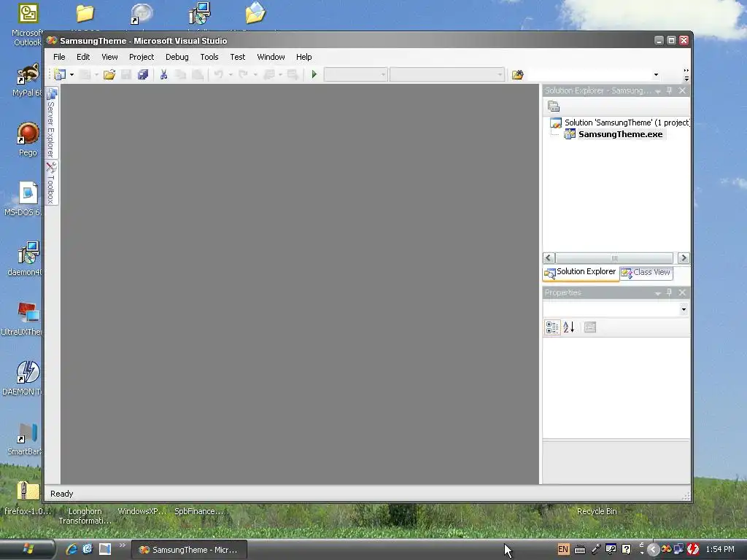Screen dimensions: 747x560
Task: Launch Internet Explorer from Quick Launch
Action: [71, 549]
